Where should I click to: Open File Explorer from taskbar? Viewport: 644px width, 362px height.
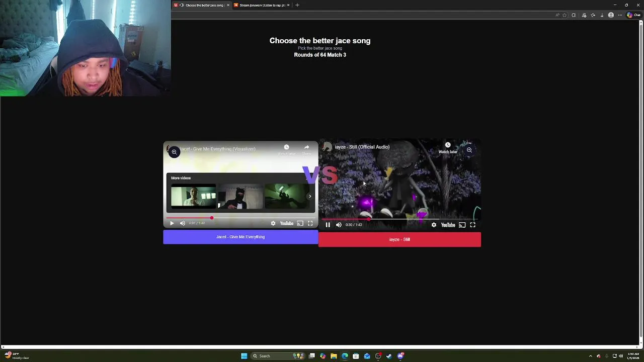pyautogui.click(x=334, y=356)
